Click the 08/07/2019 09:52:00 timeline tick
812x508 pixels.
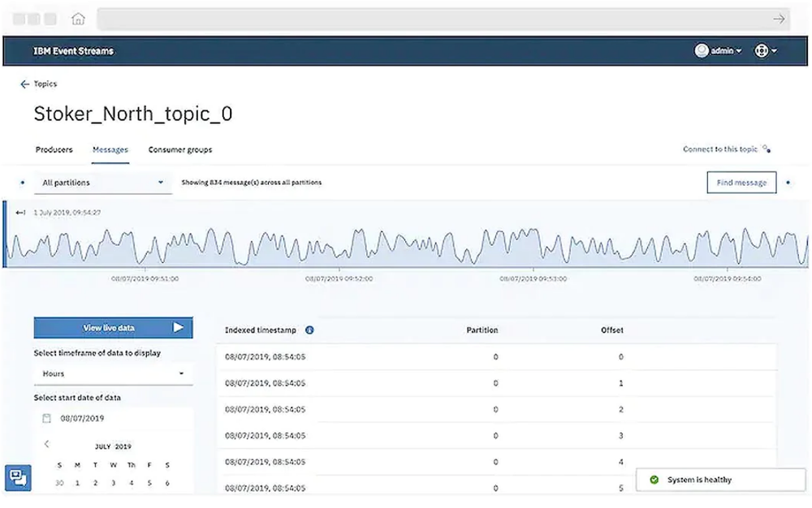[339, 278]
